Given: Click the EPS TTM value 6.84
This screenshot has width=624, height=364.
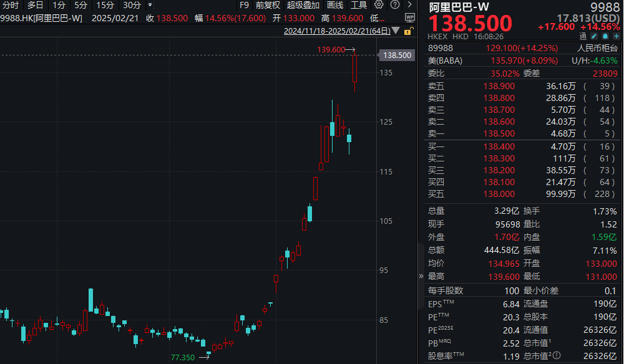Looking at the screenshot, I should click(x=512, y=304).
